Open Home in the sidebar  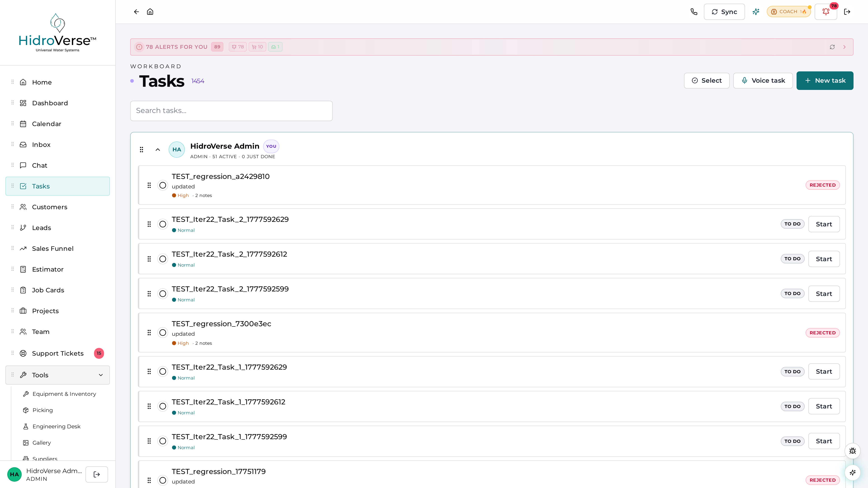click(x=58, y=82)
